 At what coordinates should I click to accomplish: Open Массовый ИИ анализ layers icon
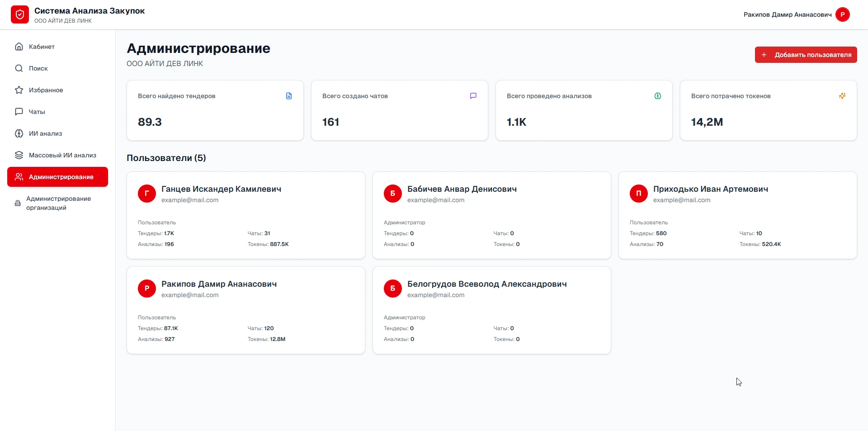click(x=19, y=155)
